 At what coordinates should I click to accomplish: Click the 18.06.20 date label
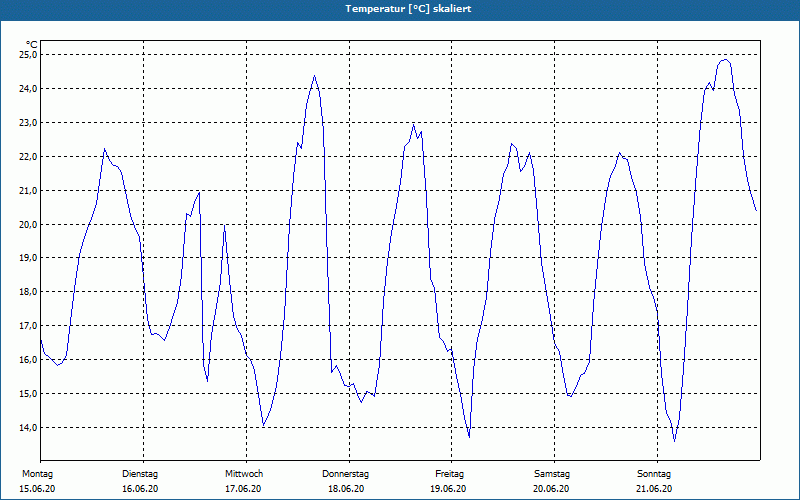[x=346, y=489]
